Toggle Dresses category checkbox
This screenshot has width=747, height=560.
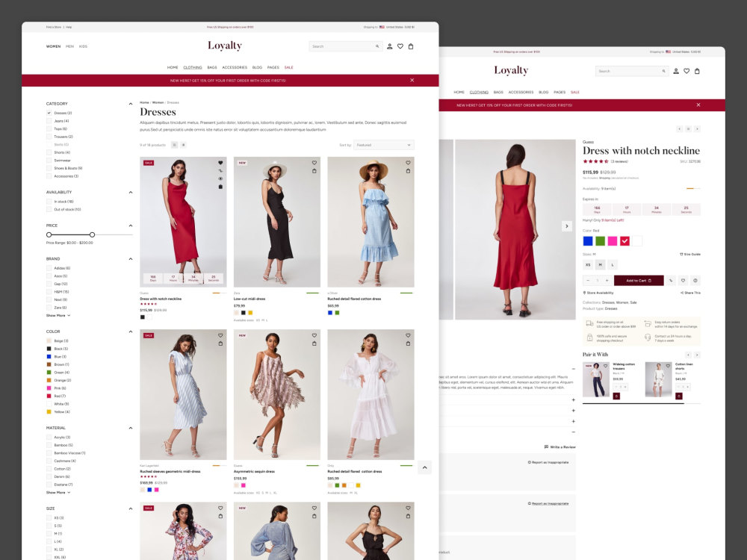49,113
